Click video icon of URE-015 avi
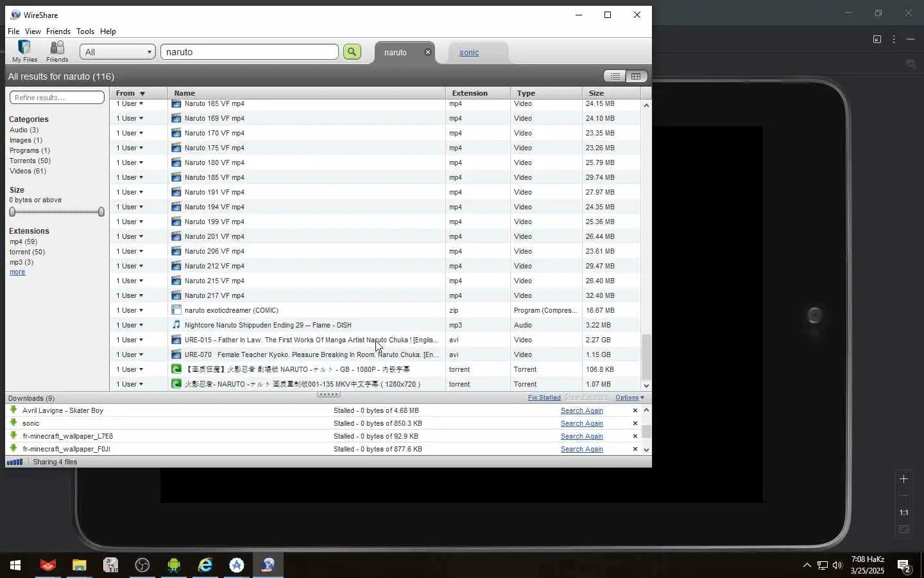The width and height of the screenshot is (924, 578). [176, 340]
